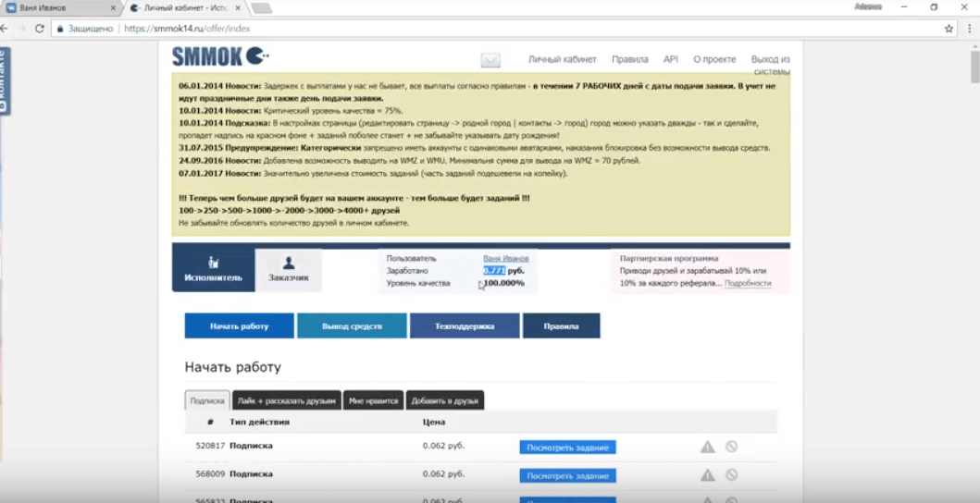Viewport: 980px width, 503px height.
Task: Go back in browser history
Action: click(5, 29)
